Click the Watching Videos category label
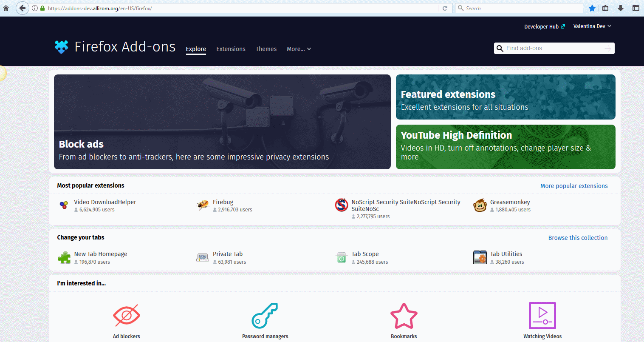Screen dimensions: 644x342 click(542, 336)
